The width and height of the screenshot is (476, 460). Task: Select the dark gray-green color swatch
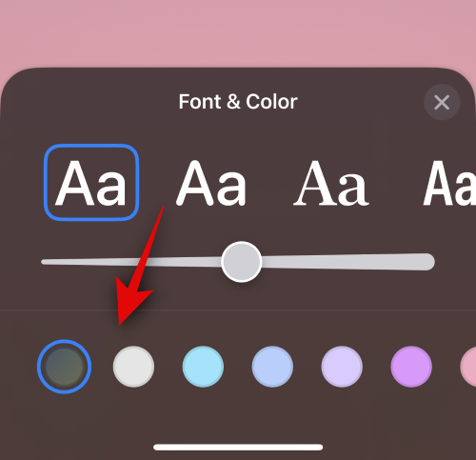point(64,367)
